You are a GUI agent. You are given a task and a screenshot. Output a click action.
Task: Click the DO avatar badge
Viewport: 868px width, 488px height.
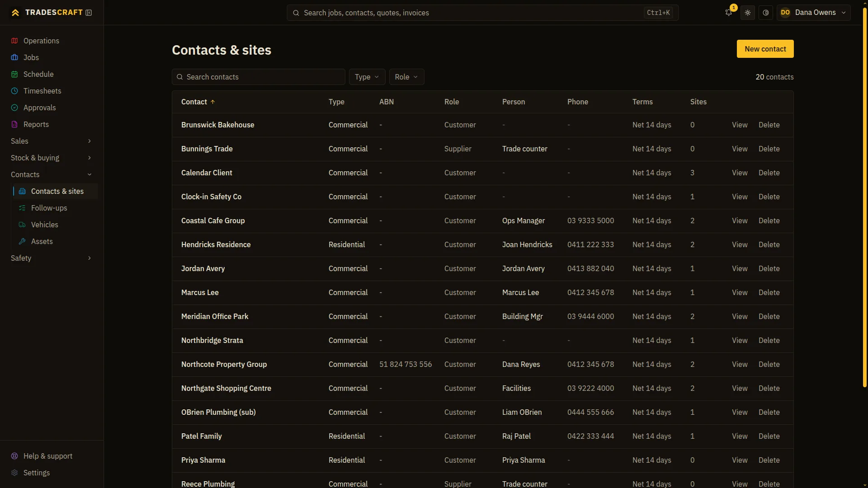tap(785, 13)
